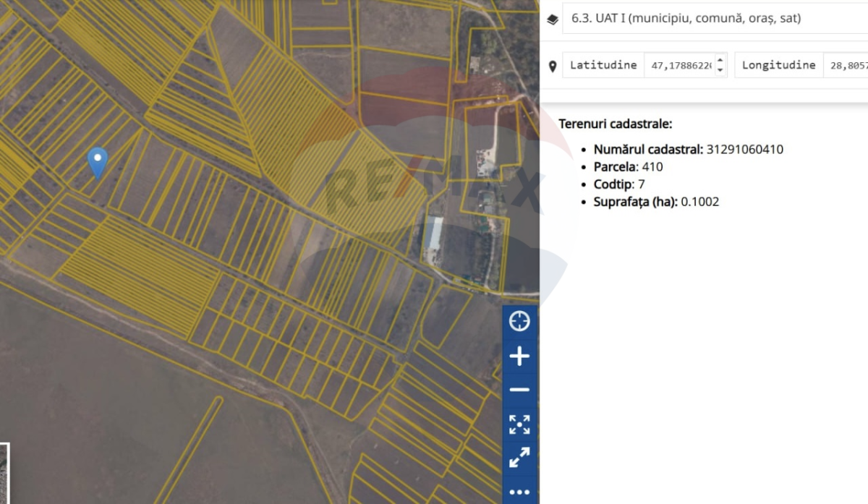Focus the Longitudine value field
Viewport: 868px width, 504px height.
[846, 65]
